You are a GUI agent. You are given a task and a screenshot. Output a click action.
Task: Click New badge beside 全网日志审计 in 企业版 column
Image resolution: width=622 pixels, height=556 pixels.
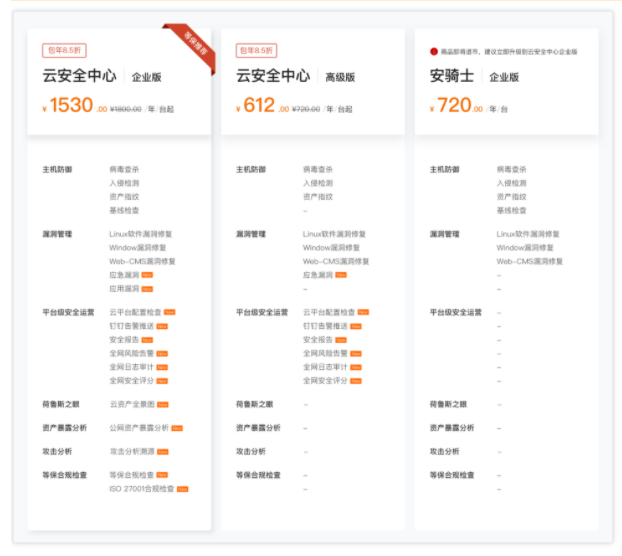[x=162, y=367]
